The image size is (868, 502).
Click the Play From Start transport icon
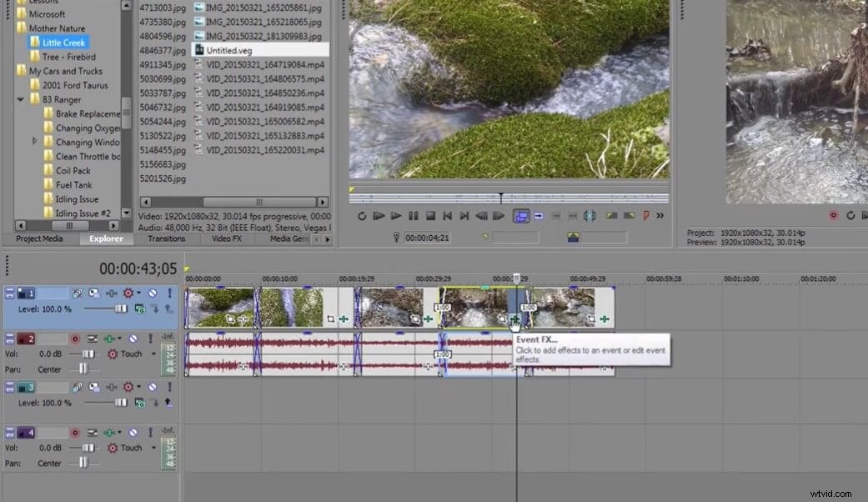(379, 215)
